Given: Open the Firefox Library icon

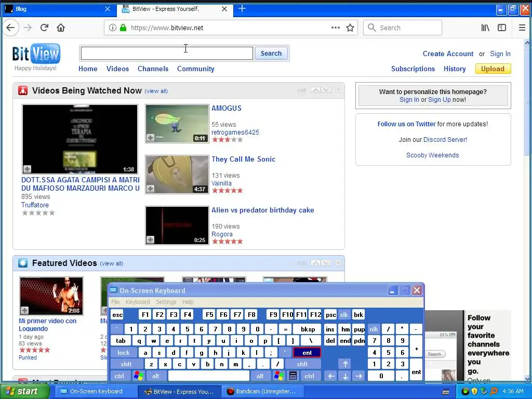Looking at the screenshot, I should coord(485,28).
